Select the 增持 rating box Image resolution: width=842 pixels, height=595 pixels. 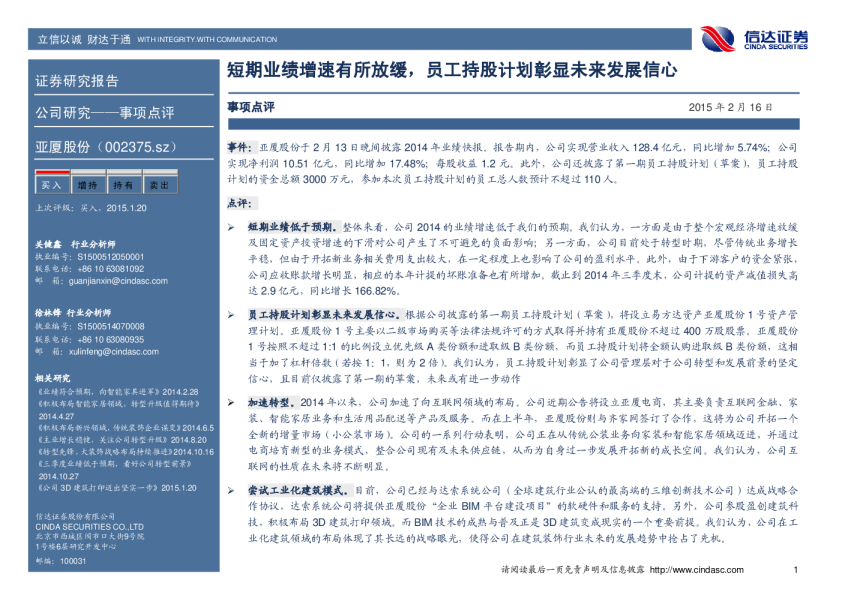point(87,185)
